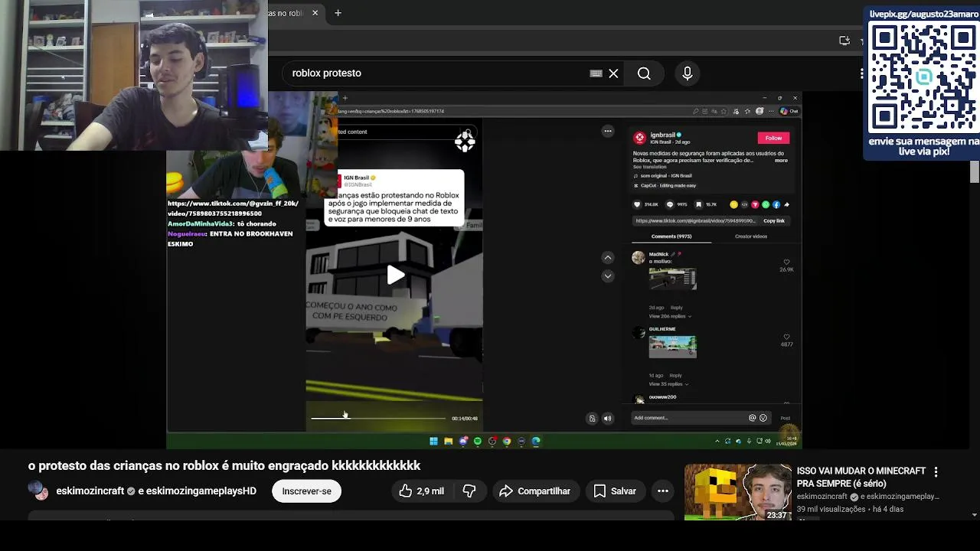This screenshot has width=980, height=551.
Task: Expand the description with 'more'
Action: coord(781,161)
